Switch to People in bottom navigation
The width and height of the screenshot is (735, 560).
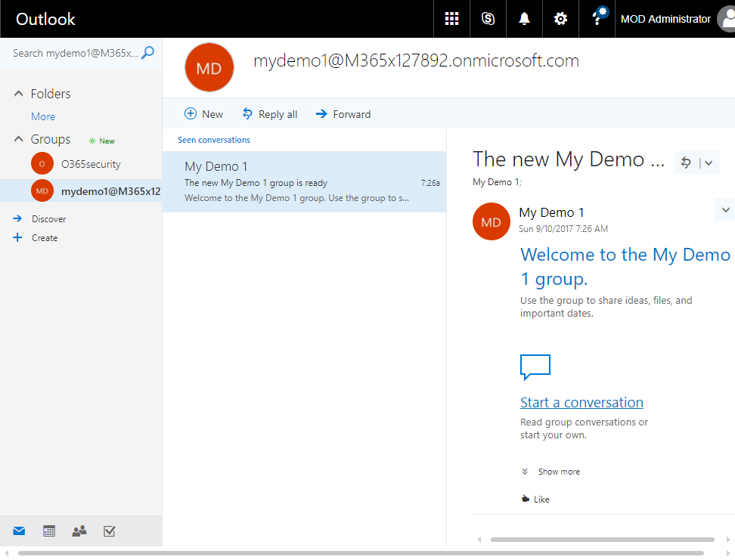pos(79,531)
